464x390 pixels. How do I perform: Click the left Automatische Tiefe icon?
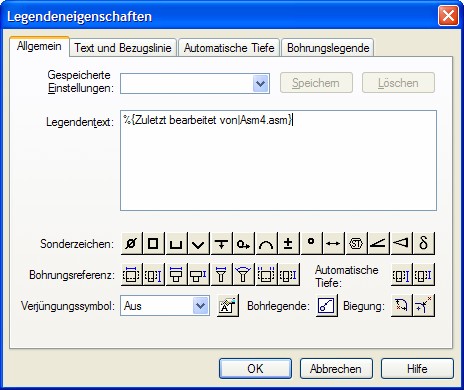pos(401,275)
